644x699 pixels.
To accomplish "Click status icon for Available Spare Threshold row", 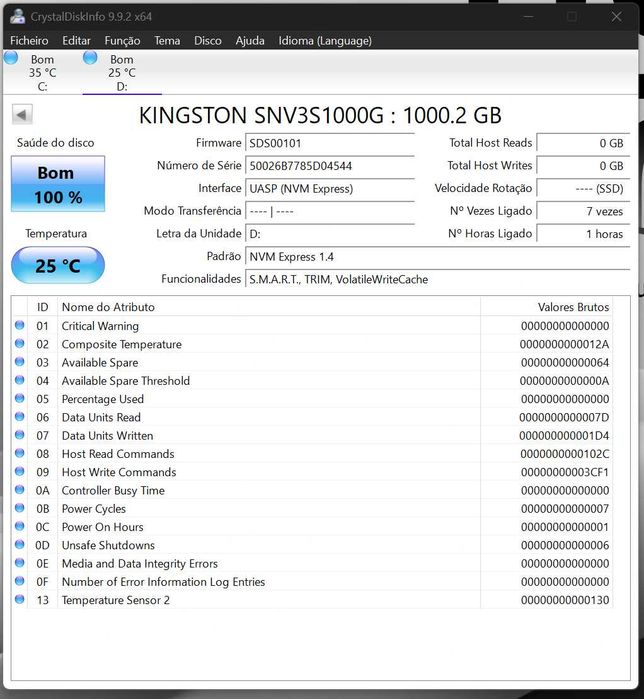I will [20, 380].
